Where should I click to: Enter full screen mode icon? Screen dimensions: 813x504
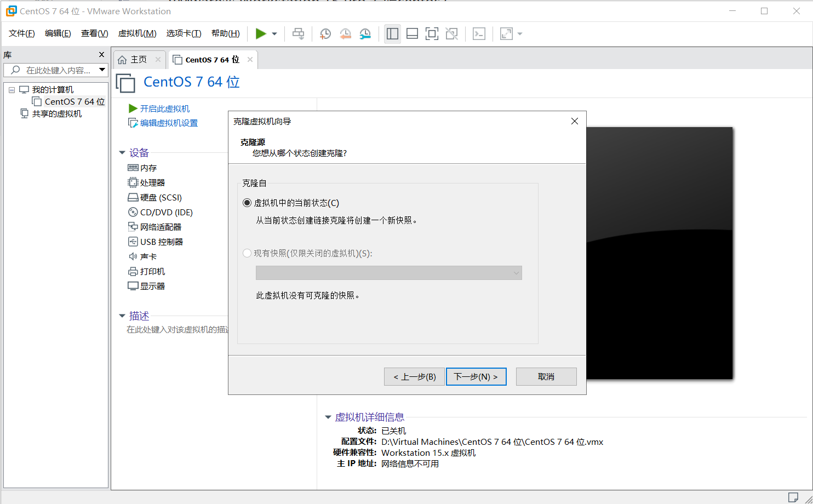tap(432, 34)
